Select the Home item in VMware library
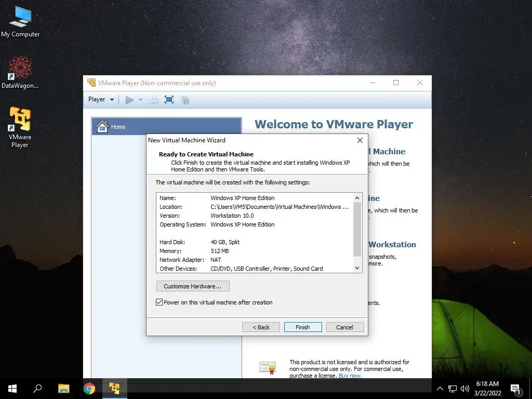 click(167, 127)
